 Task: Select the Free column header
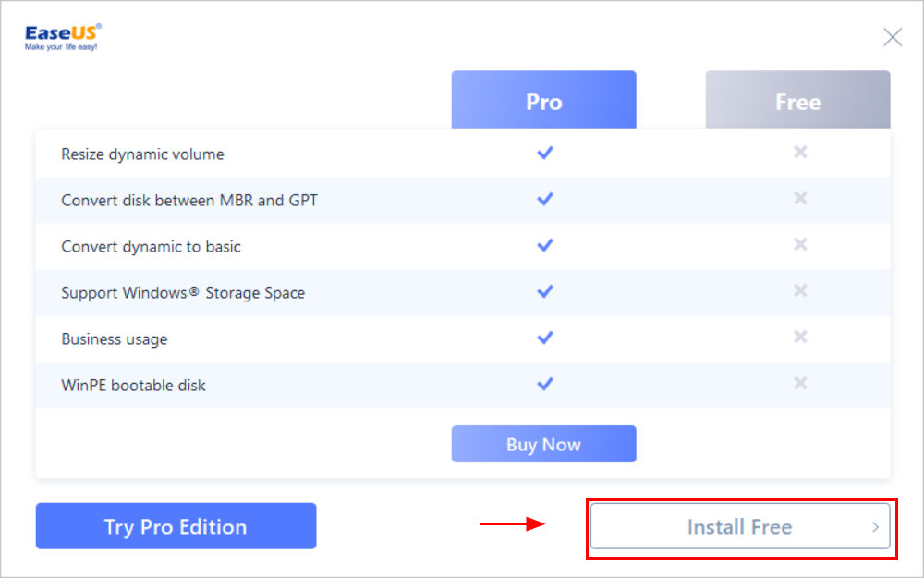798,100
